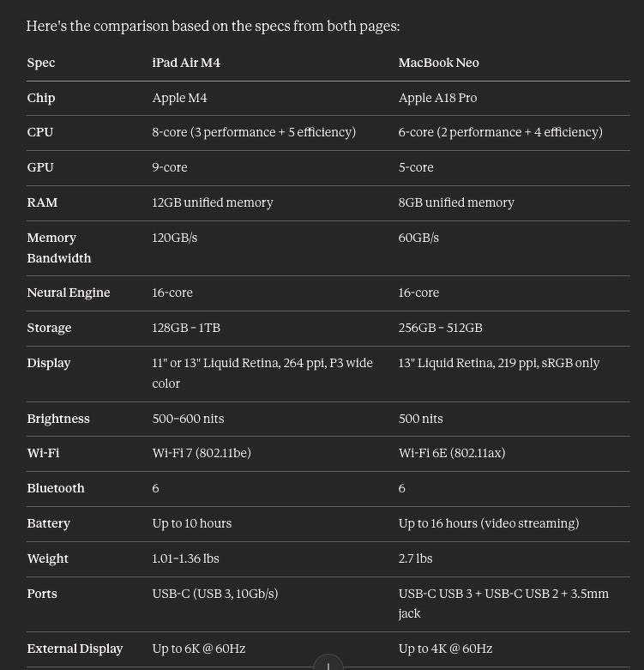Click the 2.7 lbs weight value
644x670 pixels.
click(415, 558)
